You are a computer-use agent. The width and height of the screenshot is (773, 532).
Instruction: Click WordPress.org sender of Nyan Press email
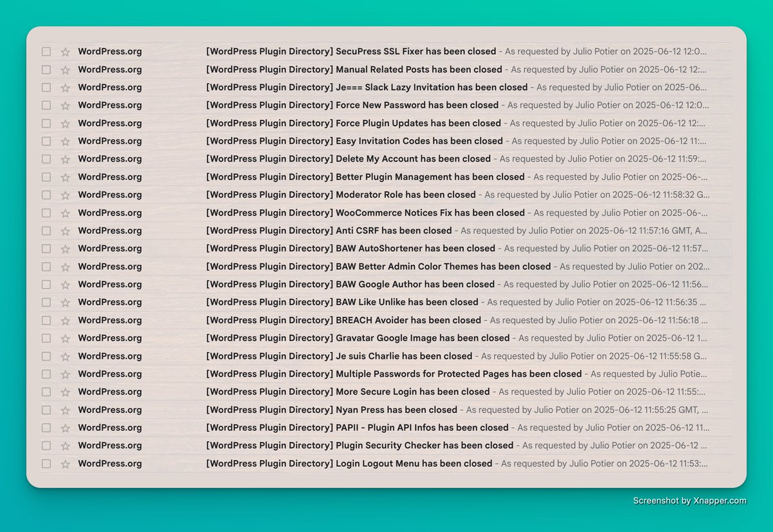coord(110,410)
